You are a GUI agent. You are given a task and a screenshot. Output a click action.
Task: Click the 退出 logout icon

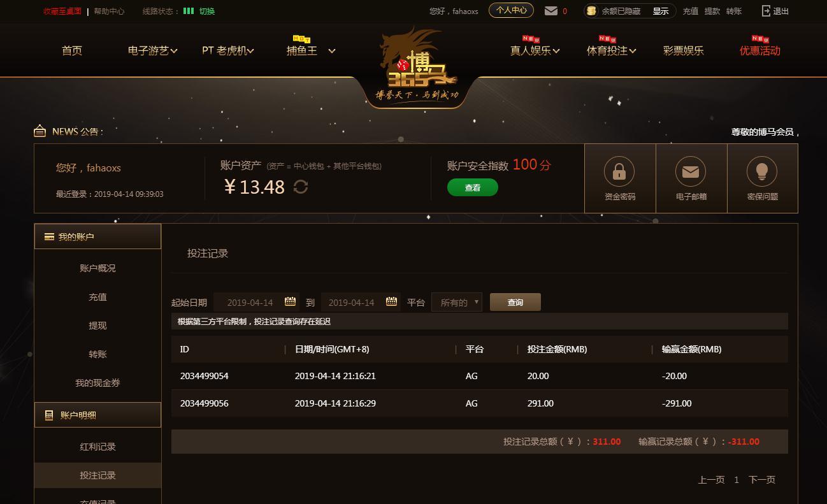click(x=766, y=11)
